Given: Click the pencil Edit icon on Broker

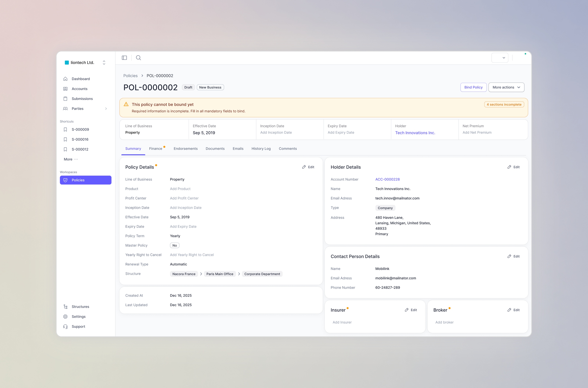Looking at the screenshot, I should 509,310.
